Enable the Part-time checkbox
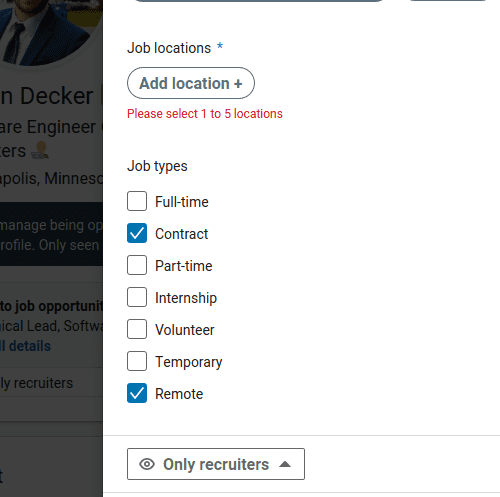 (x=137, y=265)
